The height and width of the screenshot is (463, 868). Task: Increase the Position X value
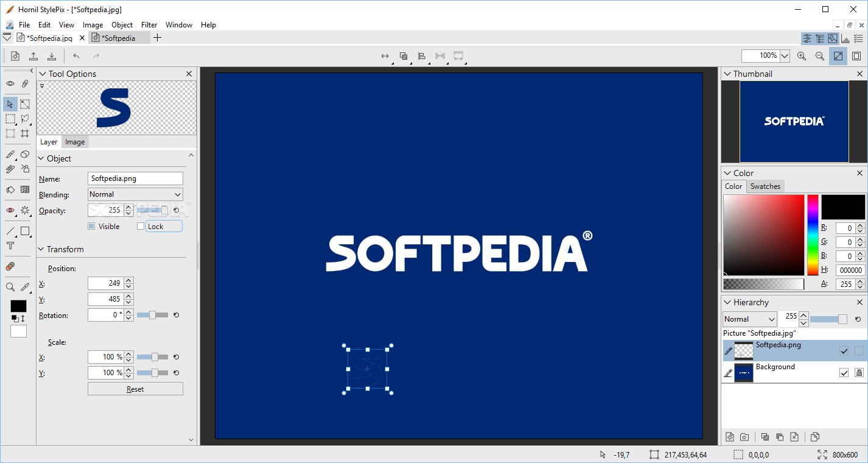tap(128, 280)
